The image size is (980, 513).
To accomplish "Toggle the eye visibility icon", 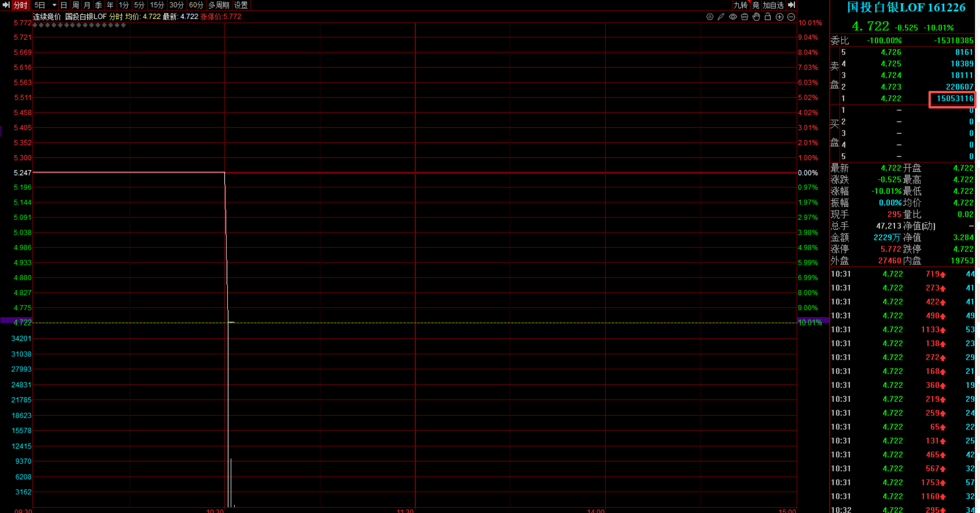I will tap(733, 17).
